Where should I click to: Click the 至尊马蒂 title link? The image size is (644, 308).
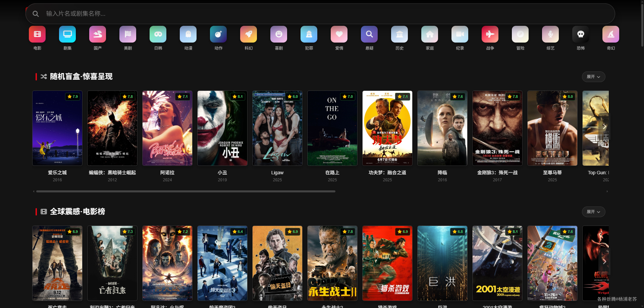(552, 173)
